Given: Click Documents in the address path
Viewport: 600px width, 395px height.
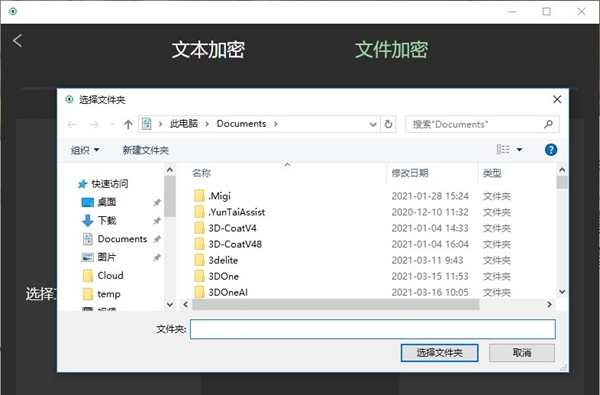Looking at the screenshot, I should tap(241, 124).
